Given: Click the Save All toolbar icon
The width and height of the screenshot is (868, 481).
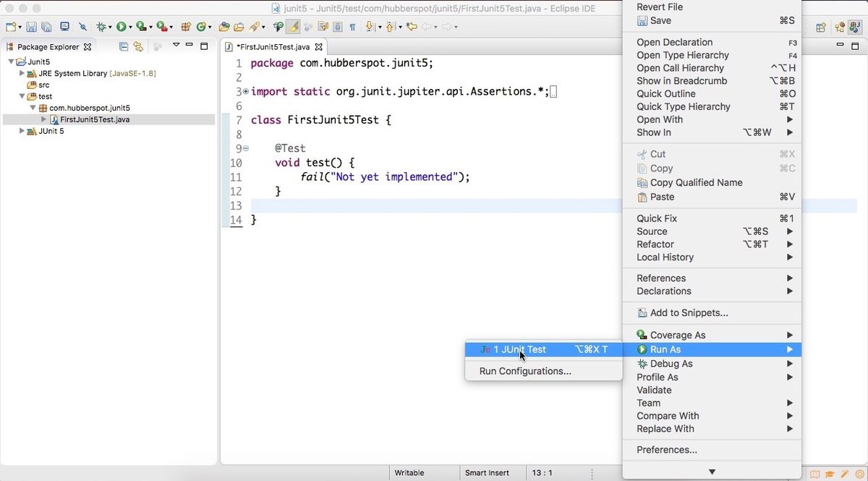Looking at the screenshot, I should [46, 27].
